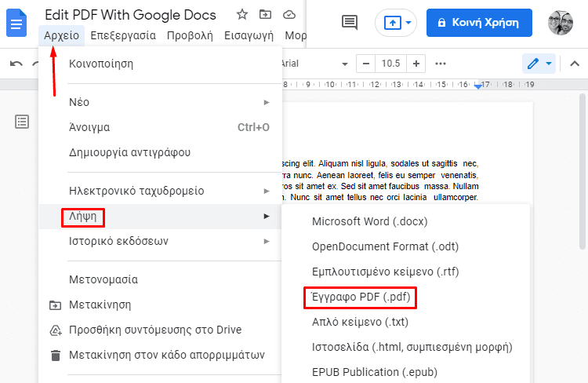Click the present to meeting icon
The width and height of the screenshot is (588, 383).
(392, 23)
